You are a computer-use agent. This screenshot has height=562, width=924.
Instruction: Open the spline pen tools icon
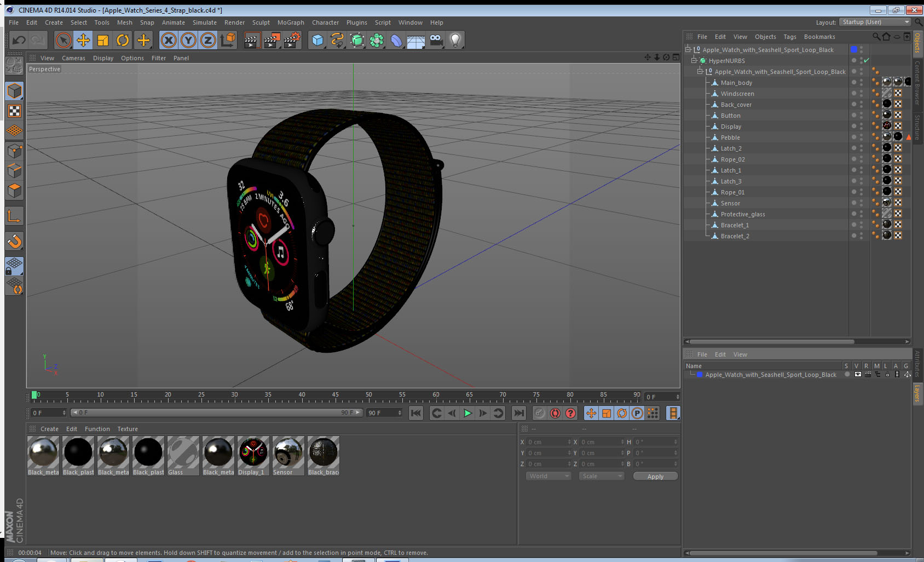point(337,40)
